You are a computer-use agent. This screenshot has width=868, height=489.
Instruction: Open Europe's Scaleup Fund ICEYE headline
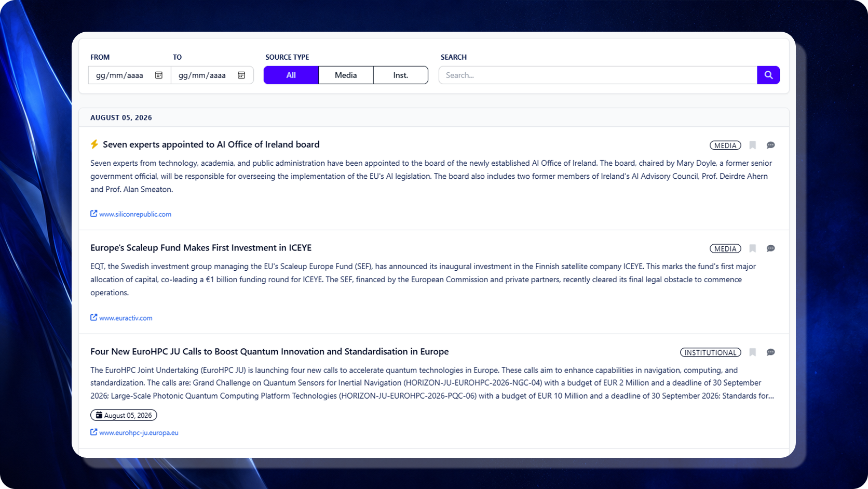click(201, 248)
